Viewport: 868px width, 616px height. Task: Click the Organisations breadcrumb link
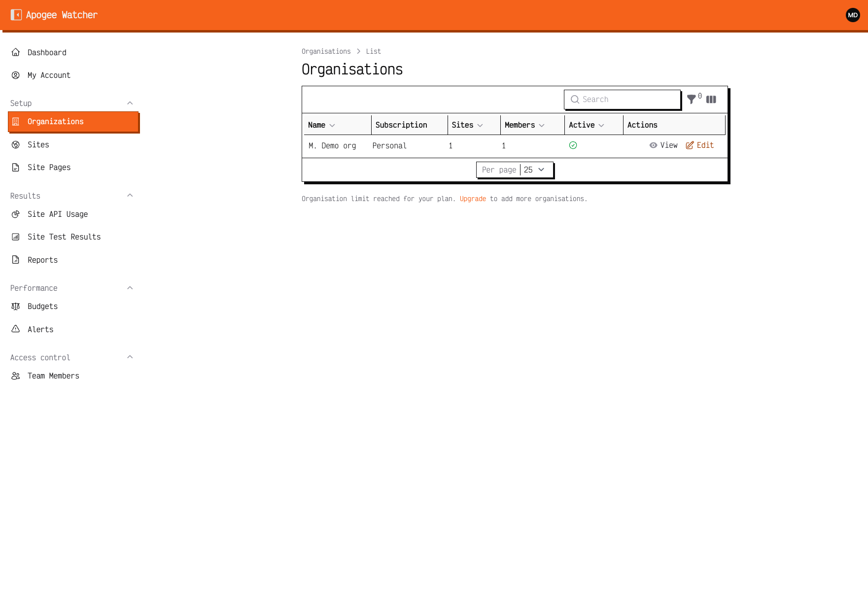[x=326, y=51]
